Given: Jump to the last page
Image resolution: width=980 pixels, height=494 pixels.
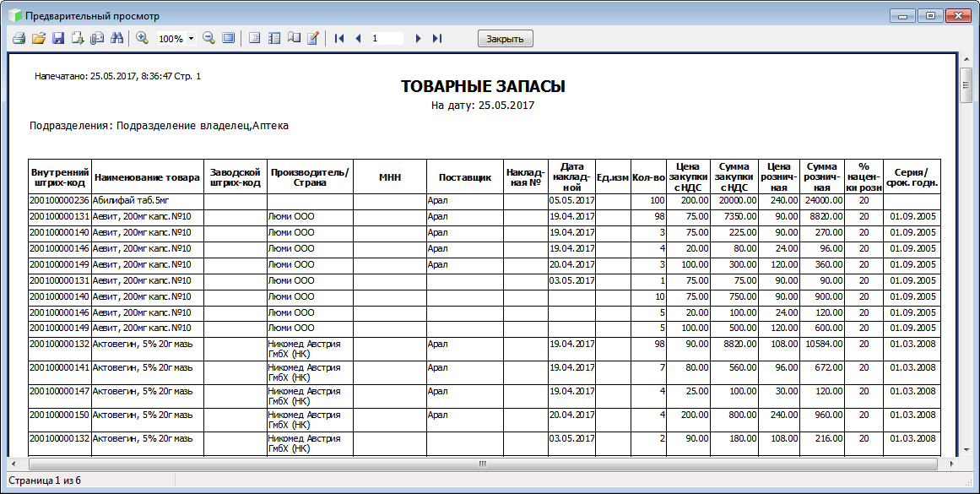Looking at the screenshot, I should tap(436, 39).
